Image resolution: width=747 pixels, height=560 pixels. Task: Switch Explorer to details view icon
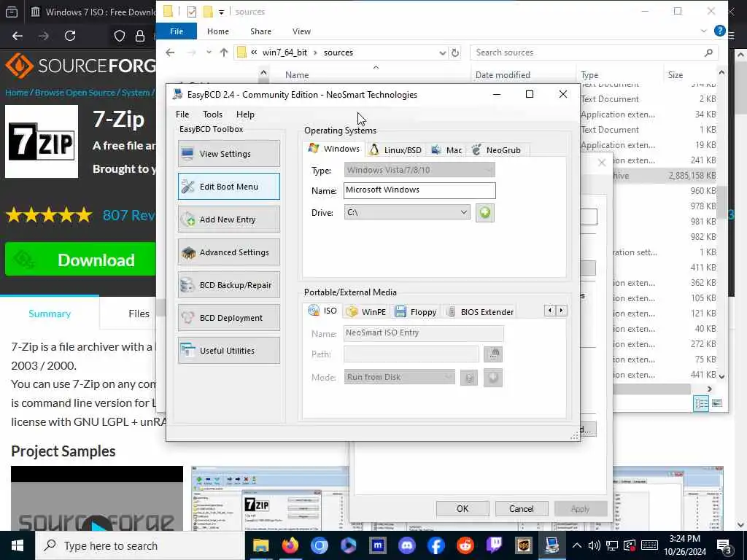pos(701,403)
